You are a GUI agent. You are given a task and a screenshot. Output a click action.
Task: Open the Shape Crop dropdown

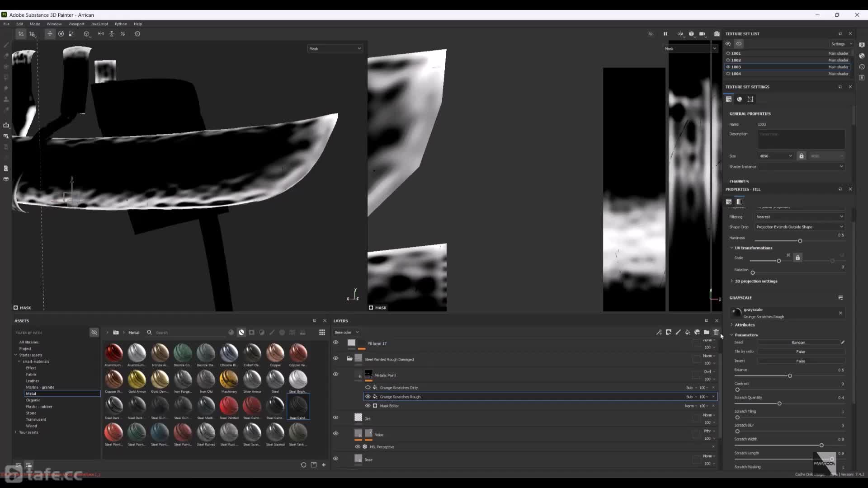[800, 227]
